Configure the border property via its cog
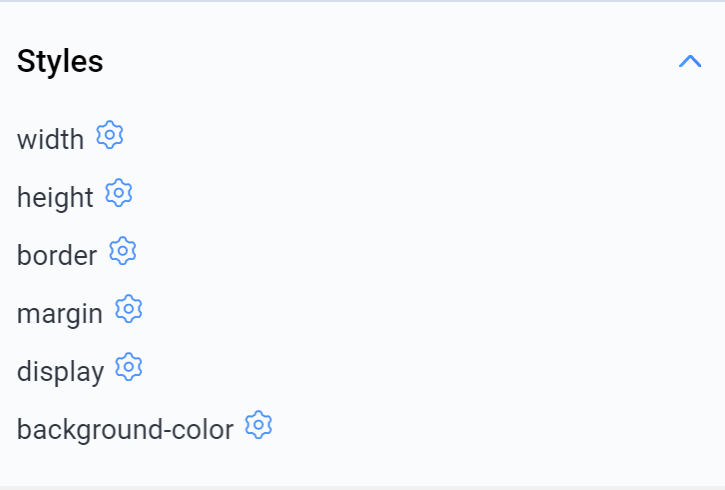The height and width of the screenshot is (490, 725). pos(123,251)
